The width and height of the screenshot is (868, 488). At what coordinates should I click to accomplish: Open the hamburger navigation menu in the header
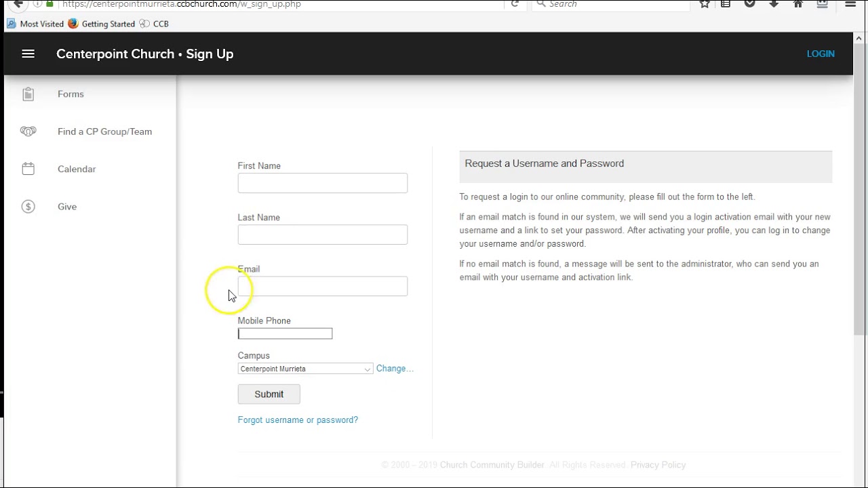coord(28,54)
